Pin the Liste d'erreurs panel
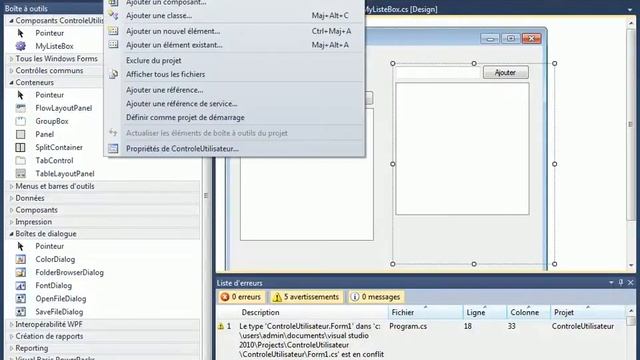Image resolution: width=640 pixels, height=360 pixels. [x=621, y=282]
